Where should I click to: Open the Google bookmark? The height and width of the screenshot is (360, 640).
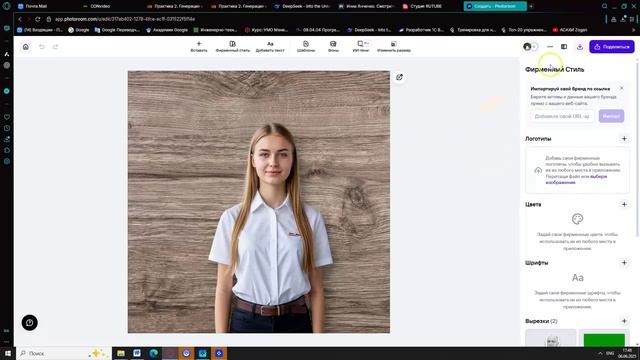78,30
